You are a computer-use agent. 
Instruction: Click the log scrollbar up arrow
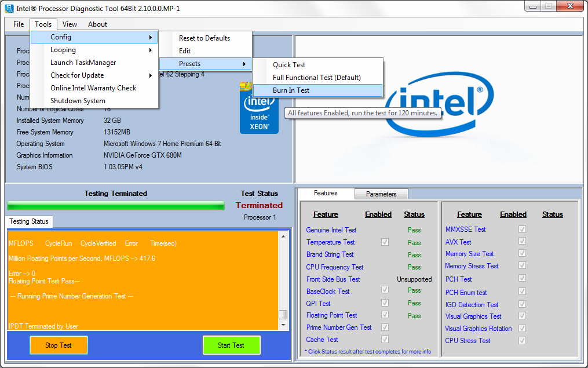click(x=283, y=236)
